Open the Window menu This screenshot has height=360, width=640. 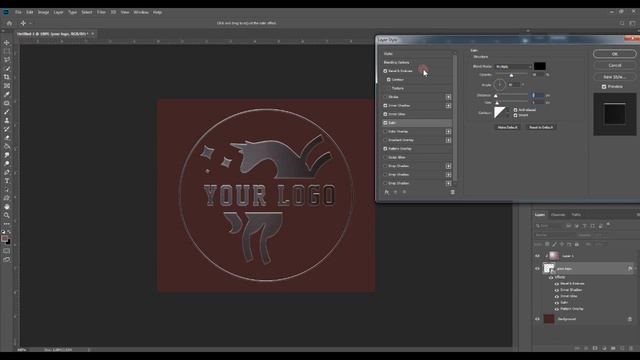(x=141, y=12)
